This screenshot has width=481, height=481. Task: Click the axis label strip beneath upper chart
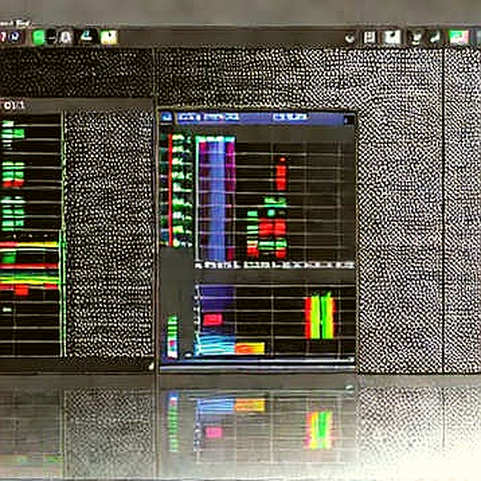[274, 265]
